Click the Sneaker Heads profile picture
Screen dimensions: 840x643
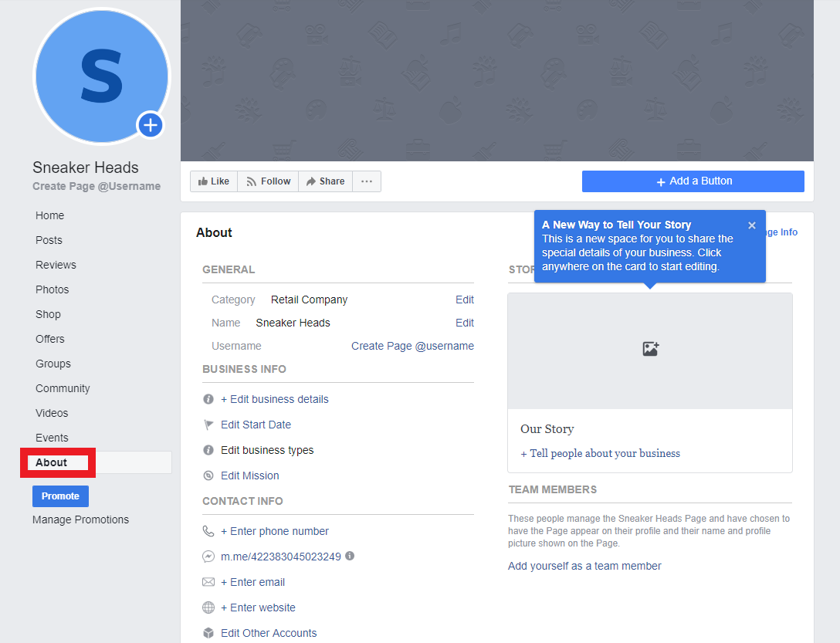[102, 76]
